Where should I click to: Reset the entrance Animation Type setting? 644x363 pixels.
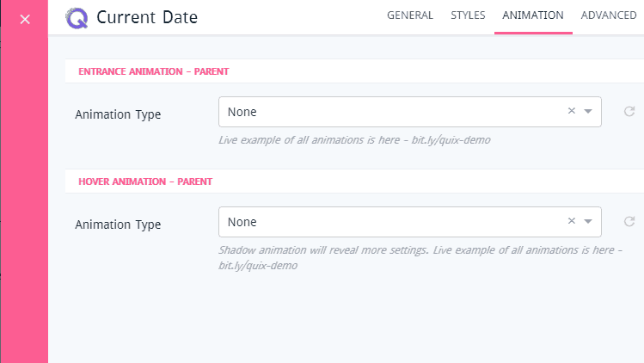click(x=629, y=112)
